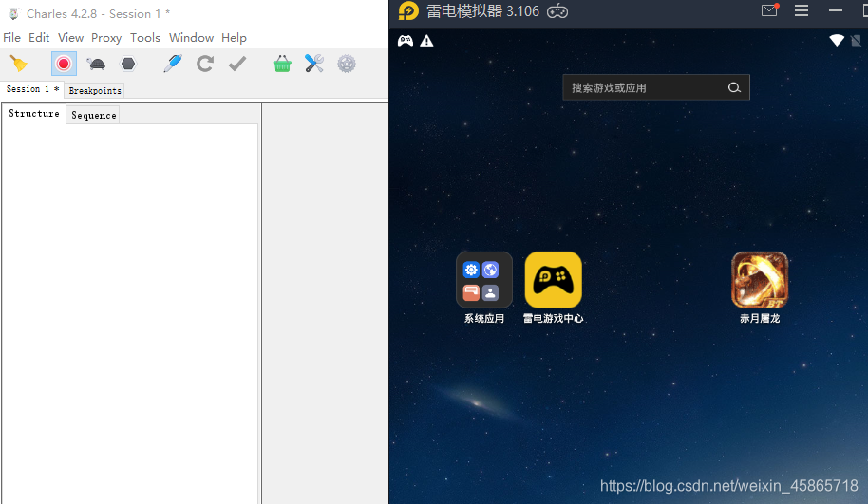Switch to the Session 1 tab

(32, 89)
